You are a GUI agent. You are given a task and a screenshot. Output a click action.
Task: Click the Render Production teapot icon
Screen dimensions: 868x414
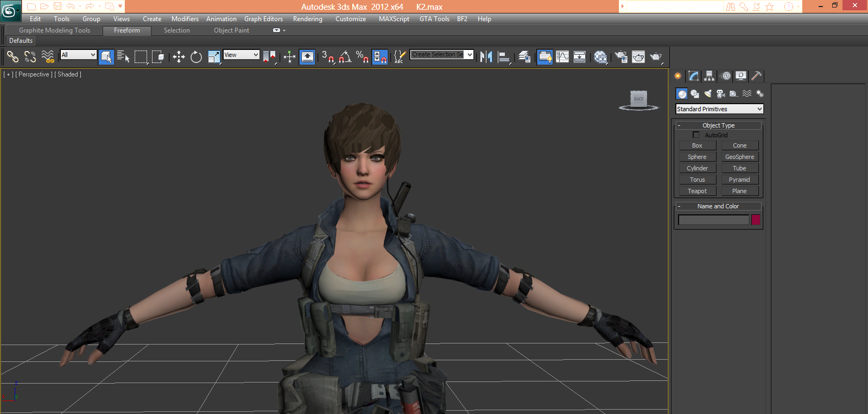[x=656, y=56]
